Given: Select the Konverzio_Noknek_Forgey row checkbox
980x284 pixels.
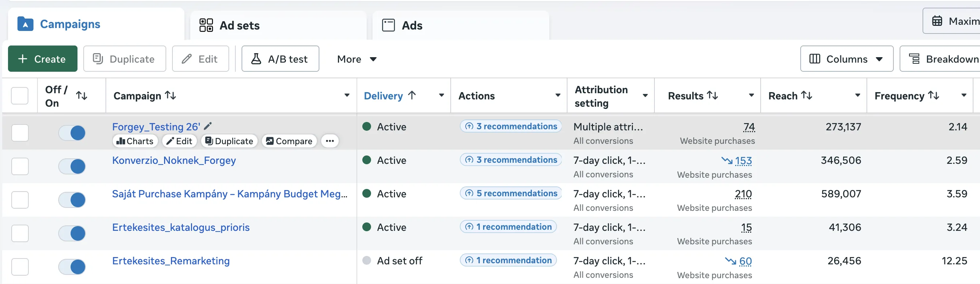Looking at the screenshot, I should pyautogui.click(x=20, y=166).
